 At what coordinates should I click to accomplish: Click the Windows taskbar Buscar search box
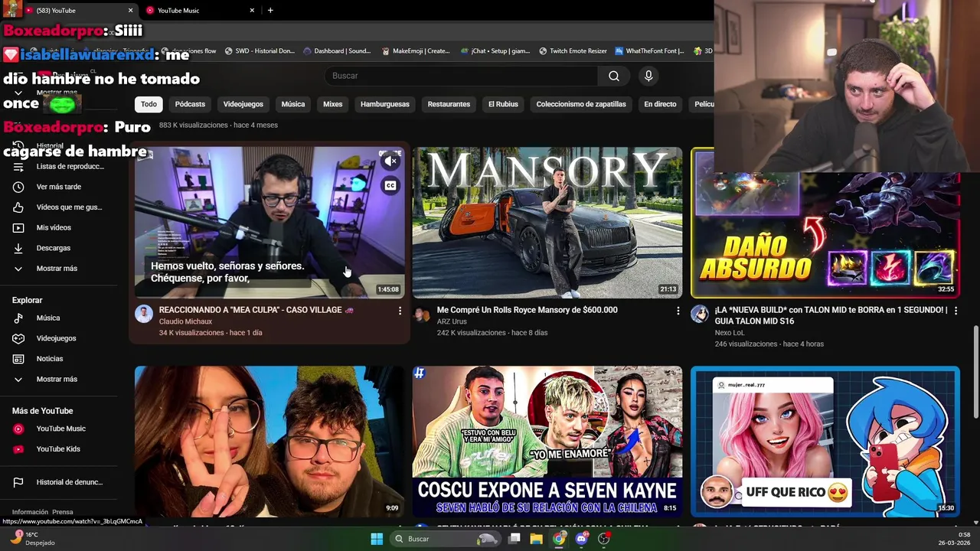pyautogui.click(x=446, y=539)
